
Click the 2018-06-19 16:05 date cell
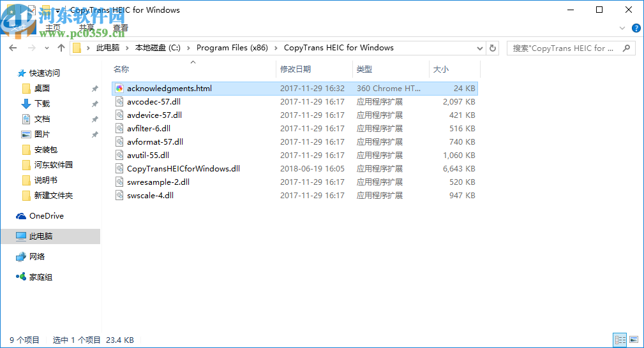point(312,169)
